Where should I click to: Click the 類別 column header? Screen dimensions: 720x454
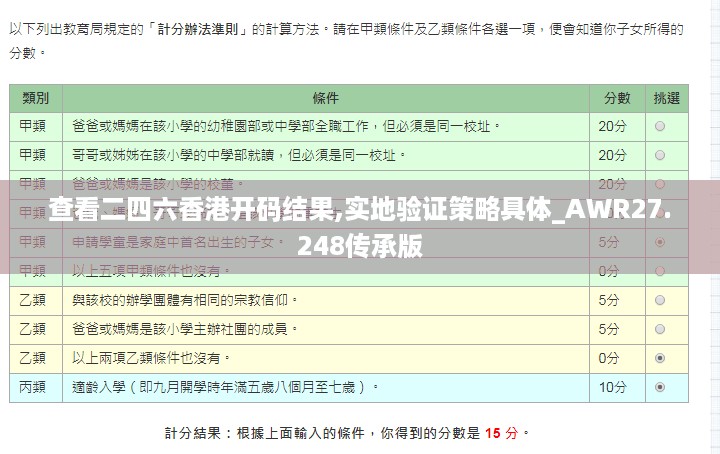tap(35, 98)
